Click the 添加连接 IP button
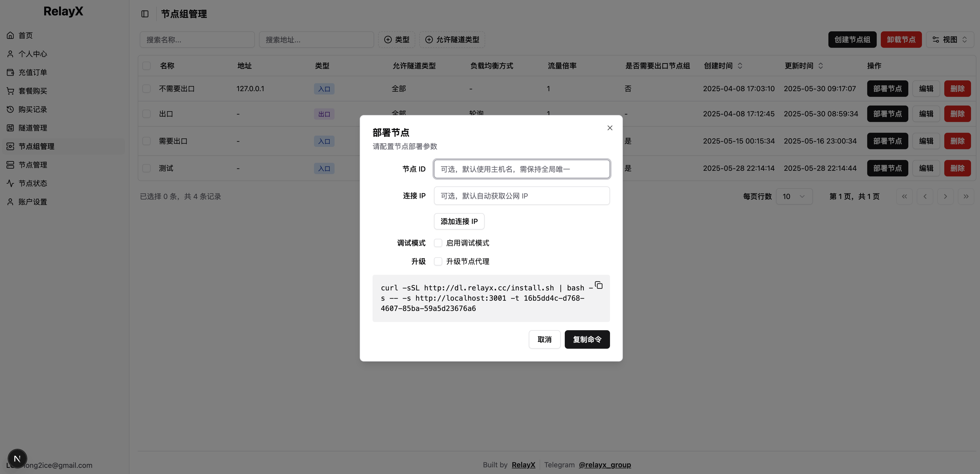The image size is (980, 474). pos(459,221)
